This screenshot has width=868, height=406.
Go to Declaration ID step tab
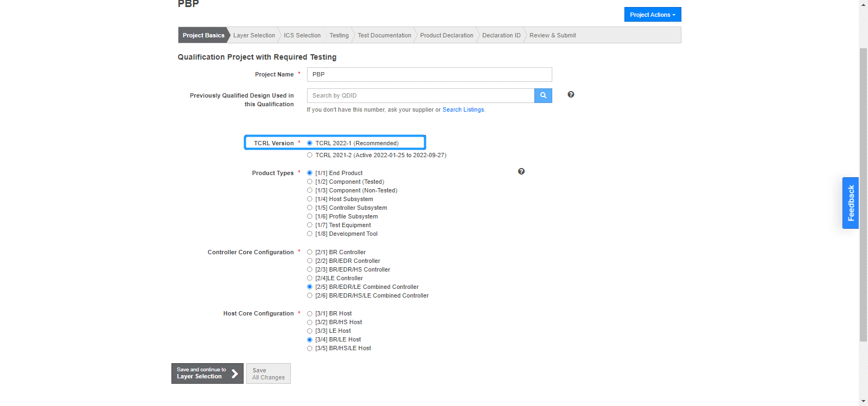[501, 35]
